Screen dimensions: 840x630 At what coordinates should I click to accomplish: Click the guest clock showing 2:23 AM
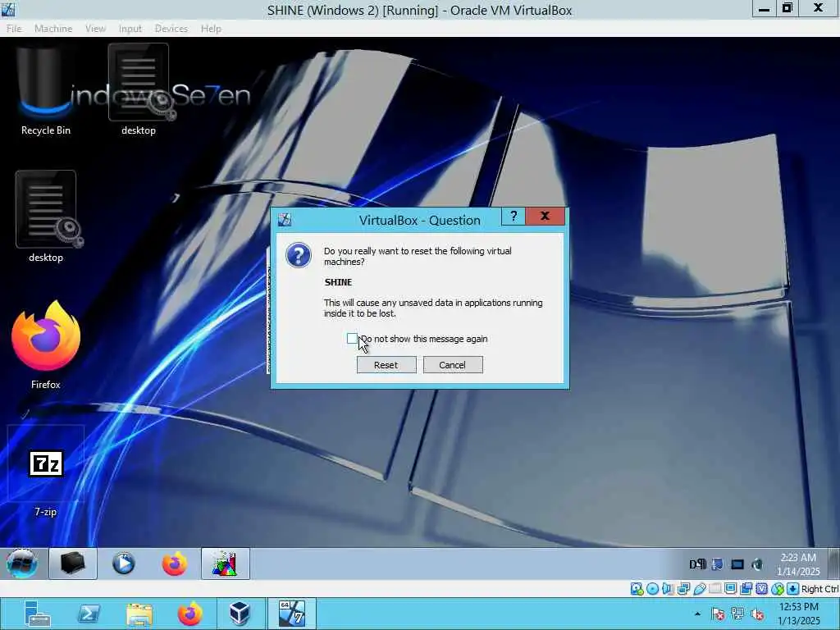(x=798, y=564)
